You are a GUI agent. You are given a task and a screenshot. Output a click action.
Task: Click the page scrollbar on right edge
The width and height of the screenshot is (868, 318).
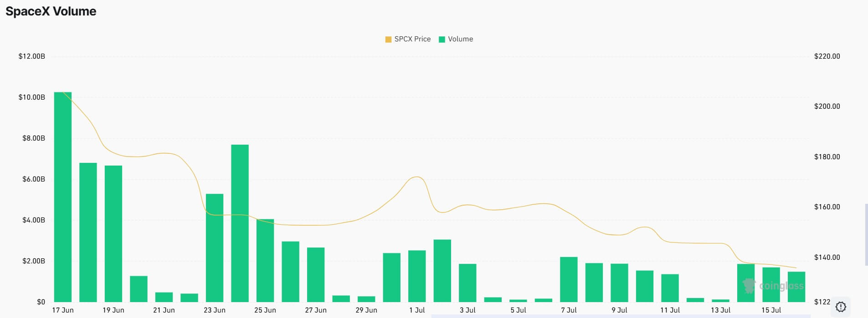tap(866, 235)
